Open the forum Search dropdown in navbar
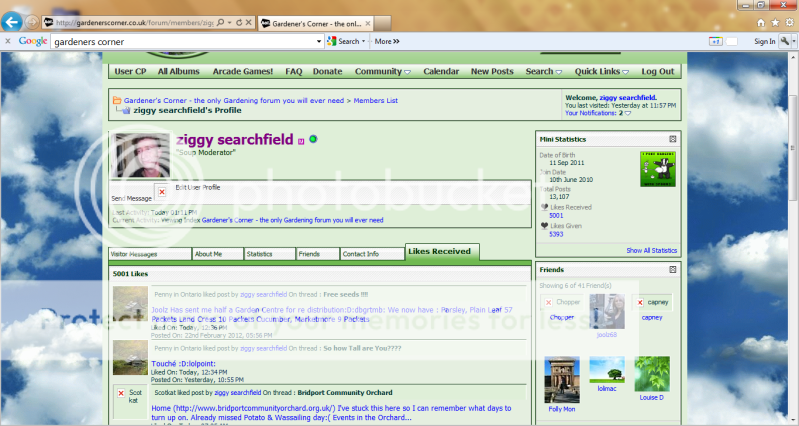Screen dimensions: 799x426 tap(543, 72)
